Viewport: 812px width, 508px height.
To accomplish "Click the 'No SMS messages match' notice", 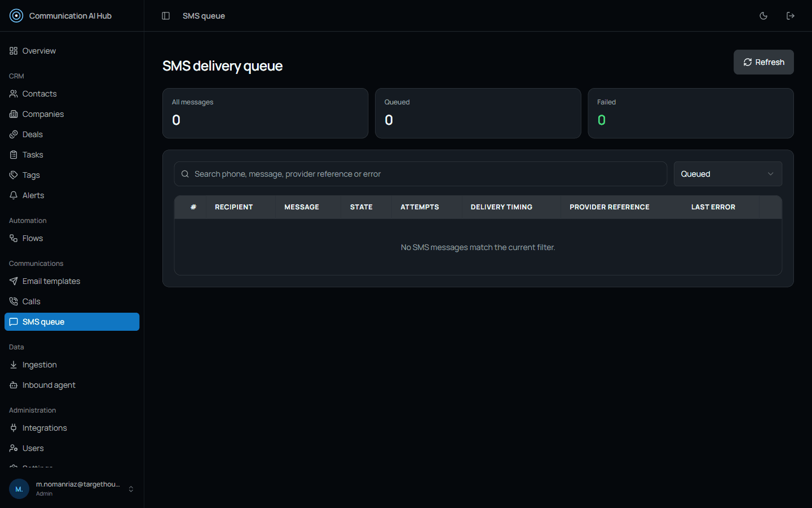I will coord(478,247).
